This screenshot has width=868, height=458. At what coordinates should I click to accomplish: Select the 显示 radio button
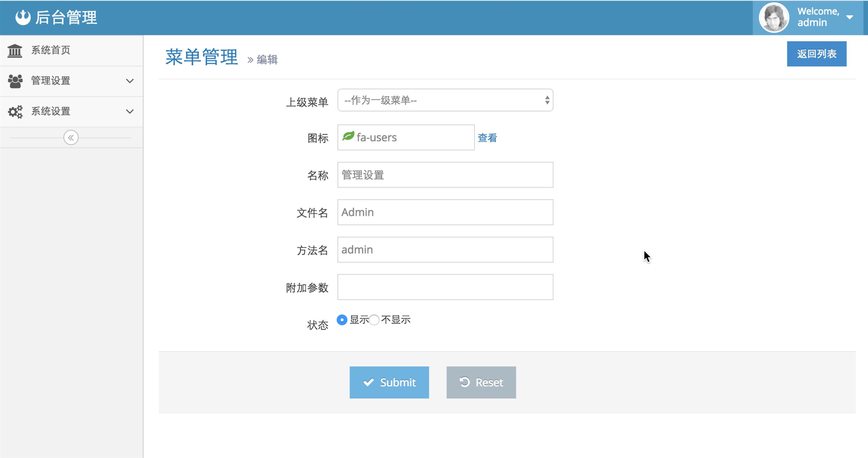pos(342,320)
